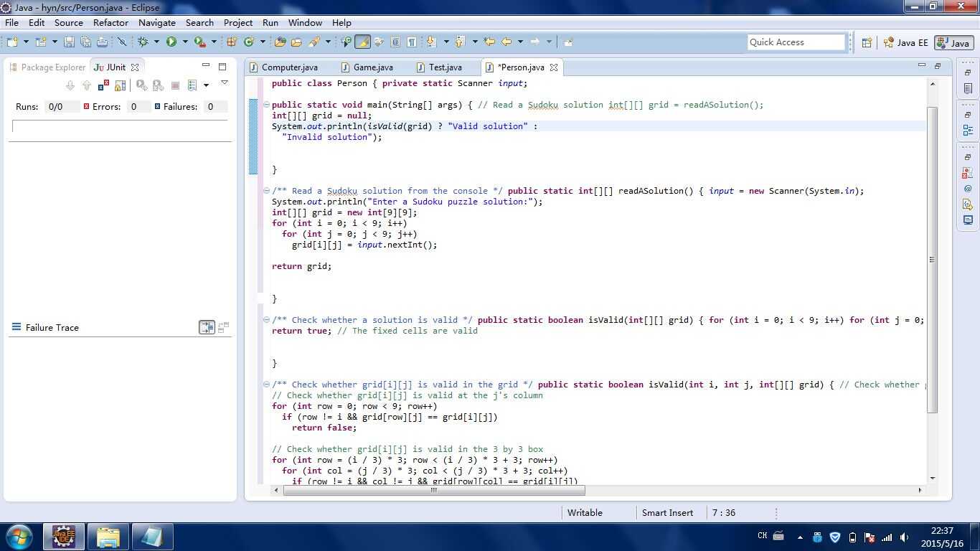
Task: Click the green Run button
Action: pyautogui.click(x=171, y=42)
